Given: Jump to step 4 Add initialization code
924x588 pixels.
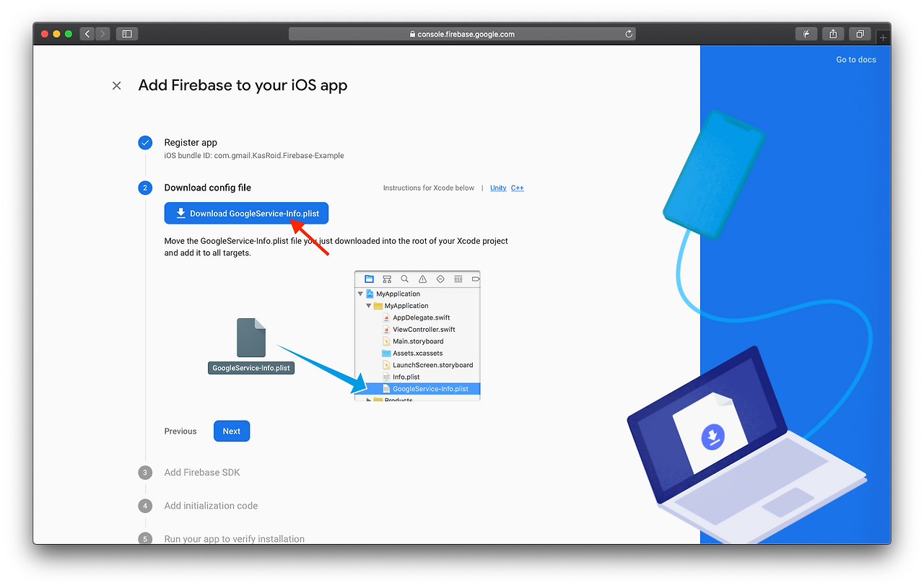Looking at the screenshot, I should point(211,506).
